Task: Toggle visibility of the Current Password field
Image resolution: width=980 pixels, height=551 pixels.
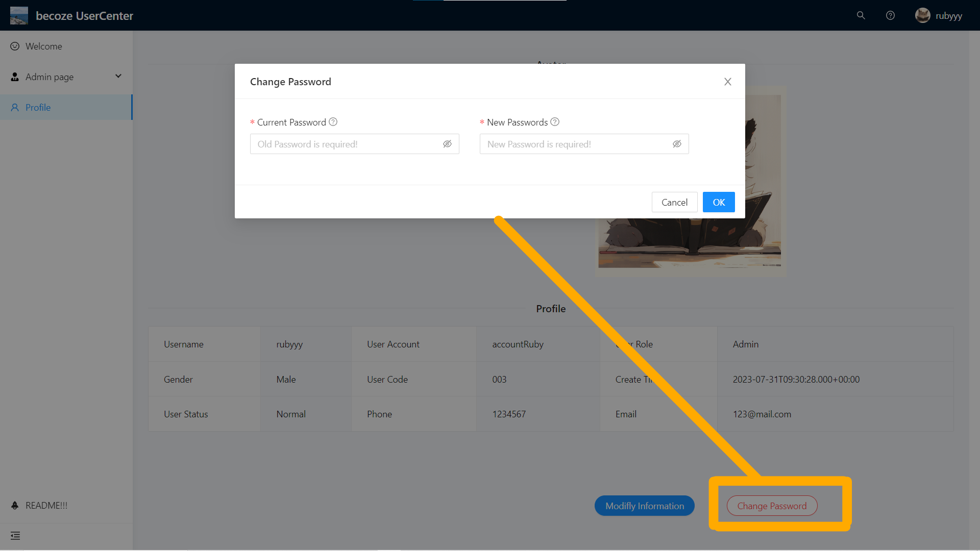Action: click(x=447, y=144)
